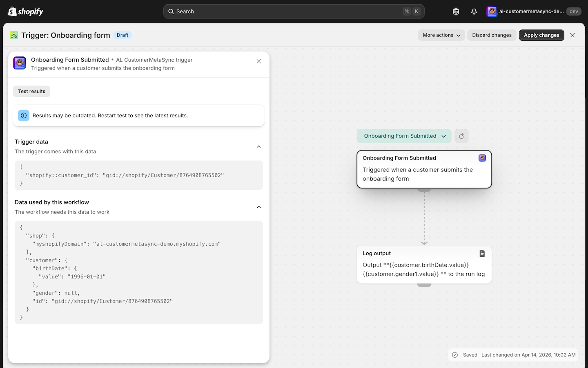
Task: Select the Log output action node
Action: [x=424, y=264]
